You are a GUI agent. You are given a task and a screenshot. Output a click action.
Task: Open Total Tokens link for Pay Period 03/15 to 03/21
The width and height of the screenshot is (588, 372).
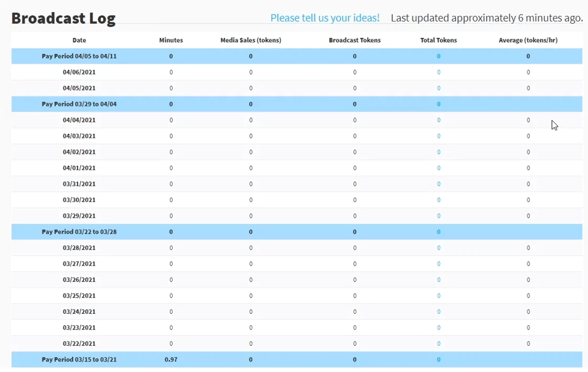(x=439, y=359)
